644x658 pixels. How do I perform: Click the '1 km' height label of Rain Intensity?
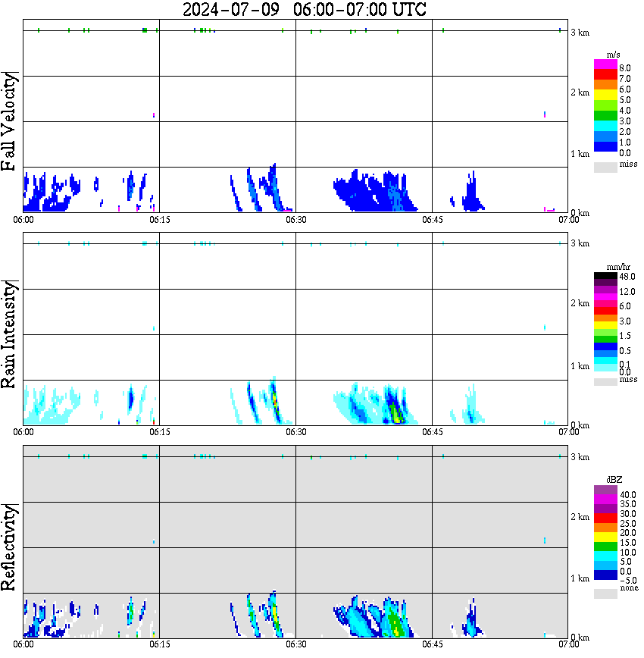(x=580, y=366)
